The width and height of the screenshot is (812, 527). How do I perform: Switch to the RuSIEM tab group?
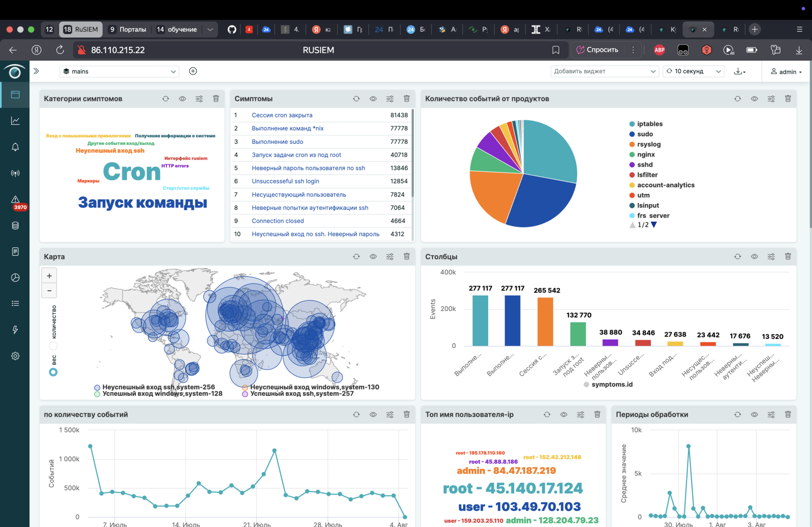click(81, 29)
